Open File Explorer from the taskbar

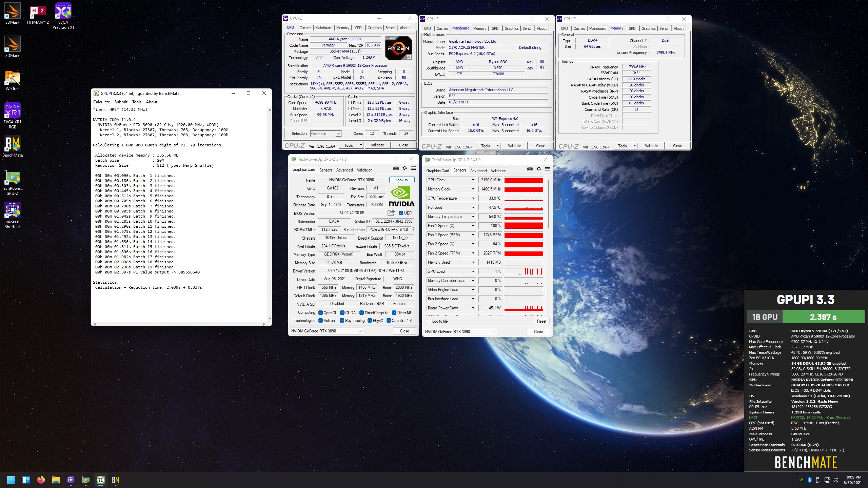[x=56, y=480]
